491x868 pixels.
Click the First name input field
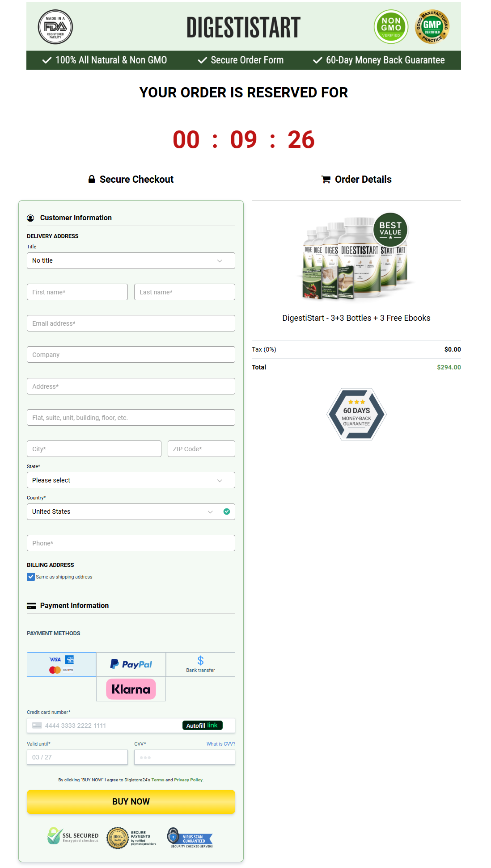coord(77,292)
